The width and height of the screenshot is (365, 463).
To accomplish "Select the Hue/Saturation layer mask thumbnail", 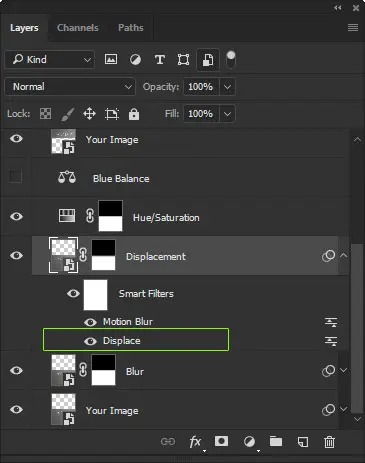I will (x=111, y=216).
